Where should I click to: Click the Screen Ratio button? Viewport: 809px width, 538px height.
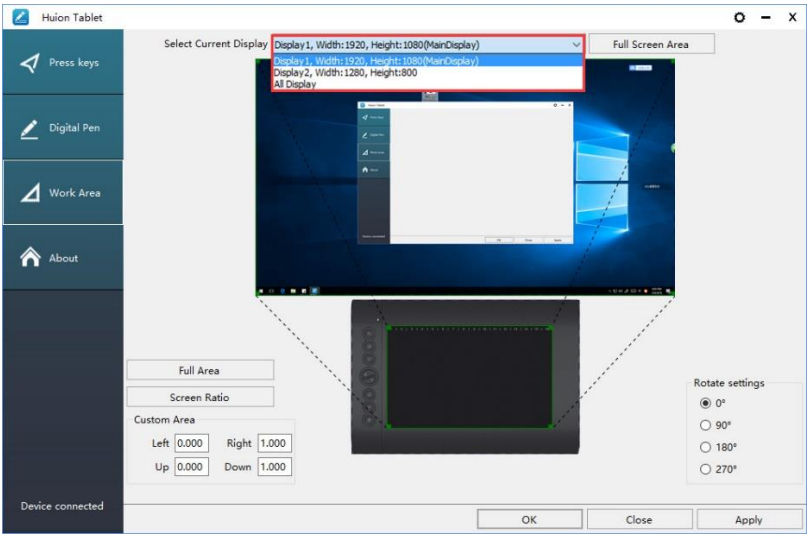200,397
